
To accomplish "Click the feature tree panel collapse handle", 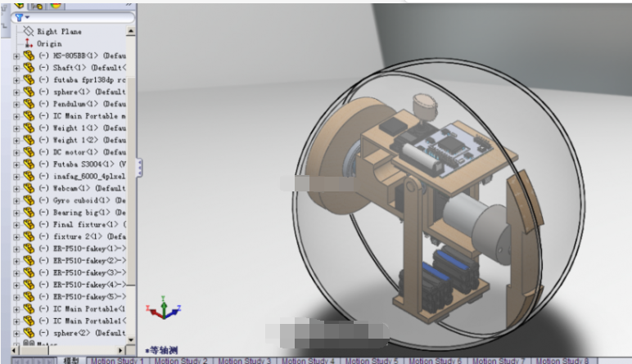I will click(139, 168).
